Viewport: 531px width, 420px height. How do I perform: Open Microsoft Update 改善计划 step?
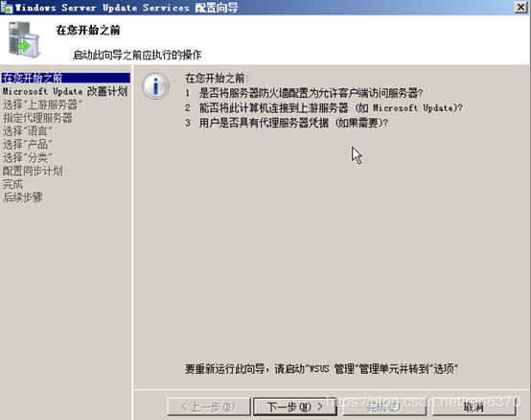pos(65,91)
